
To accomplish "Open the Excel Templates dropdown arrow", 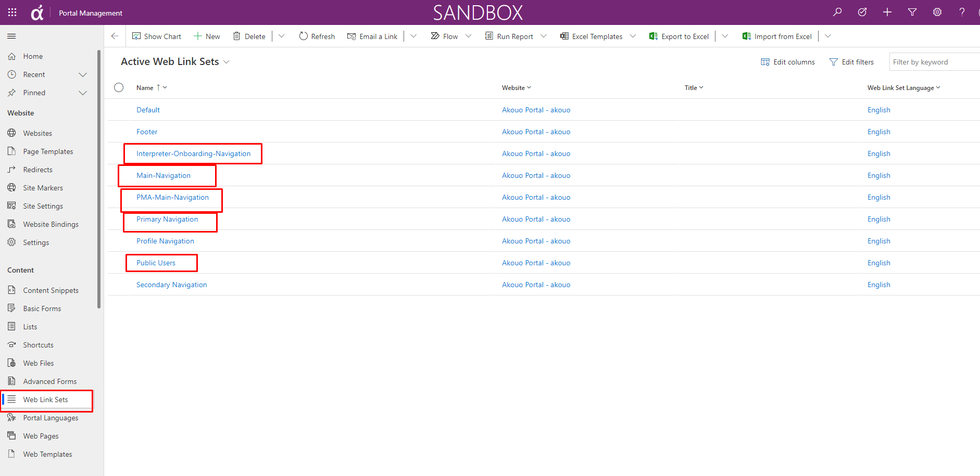I will (633, 36).
